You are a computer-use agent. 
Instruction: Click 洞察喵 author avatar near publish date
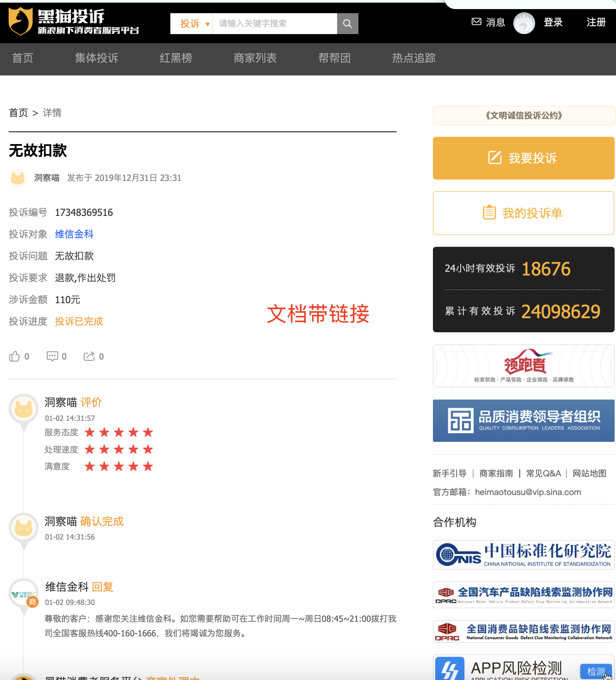click(x=18, y=178)
